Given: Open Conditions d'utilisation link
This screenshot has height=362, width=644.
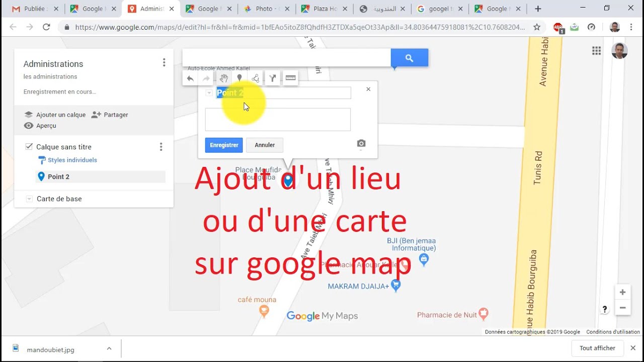Looking at the screenshot, I should (x=613, y=332).
